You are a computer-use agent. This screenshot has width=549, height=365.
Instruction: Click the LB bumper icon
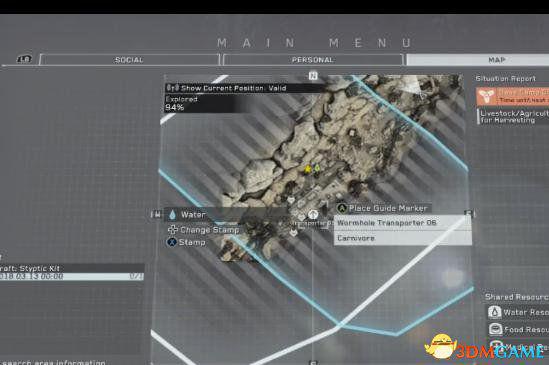pyautogui.click(x=24, y=59)
